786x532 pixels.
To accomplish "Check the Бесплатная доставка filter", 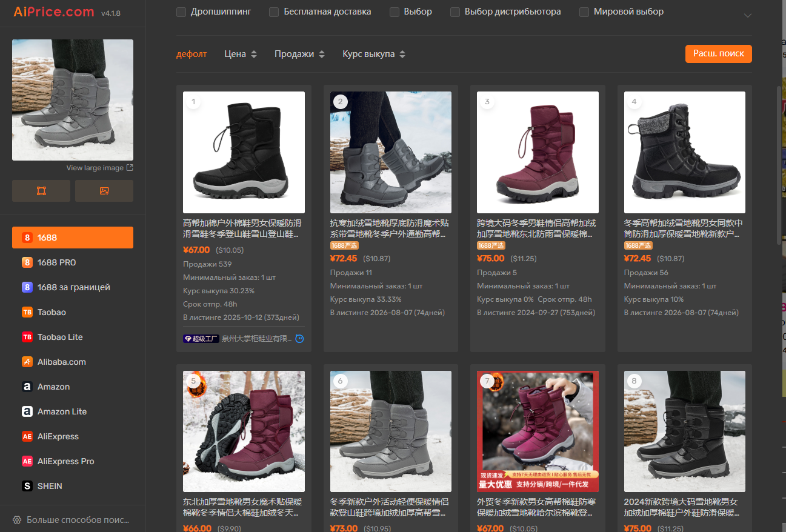I will pyautogui.click(x=274, y=12).
